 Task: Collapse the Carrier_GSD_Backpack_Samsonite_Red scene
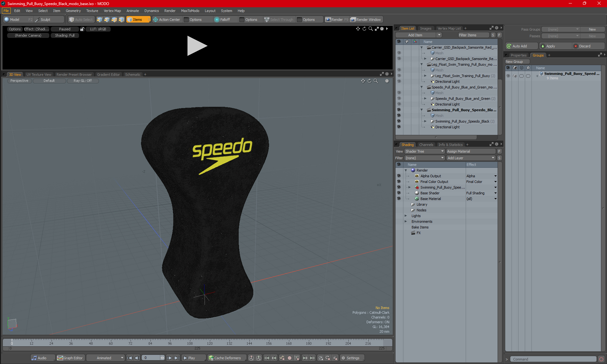coord(421,47)
